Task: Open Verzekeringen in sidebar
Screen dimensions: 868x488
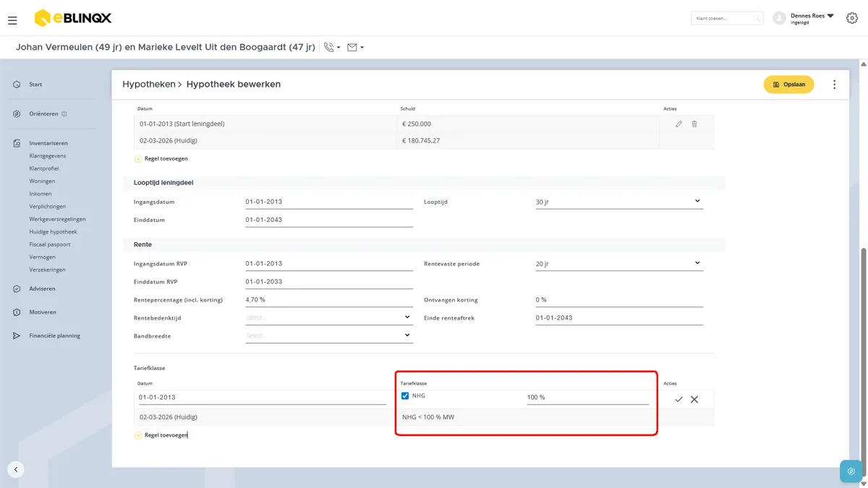Action: point(47,270)
